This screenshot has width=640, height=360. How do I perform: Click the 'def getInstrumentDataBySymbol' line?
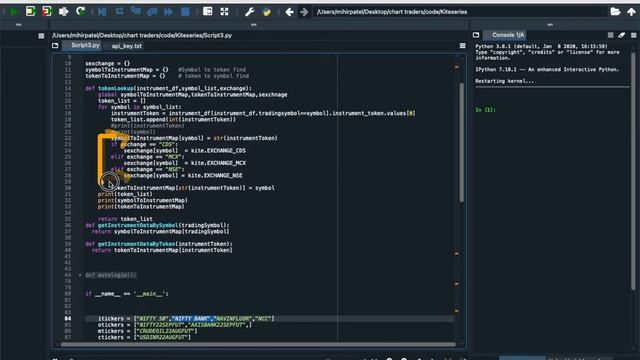click(x=157, y=225)
